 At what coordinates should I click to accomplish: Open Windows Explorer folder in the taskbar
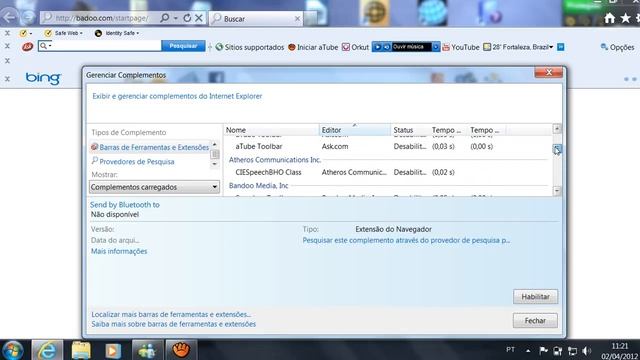pyautogui.click(x=81, y=350)
